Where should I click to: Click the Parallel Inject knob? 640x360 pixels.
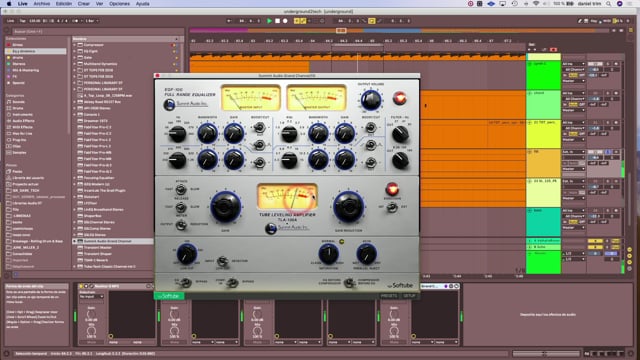367,254
